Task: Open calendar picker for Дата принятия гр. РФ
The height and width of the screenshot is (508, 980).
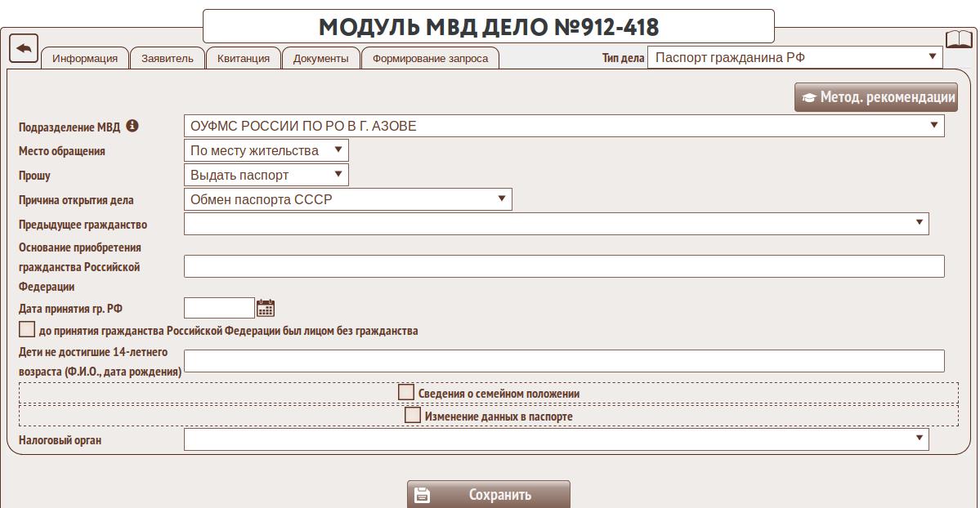Action: click(x=266, y=308)
